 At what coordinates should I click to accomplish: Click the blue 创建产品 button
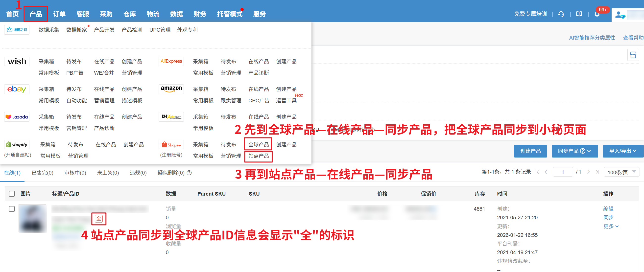point(530,151)
